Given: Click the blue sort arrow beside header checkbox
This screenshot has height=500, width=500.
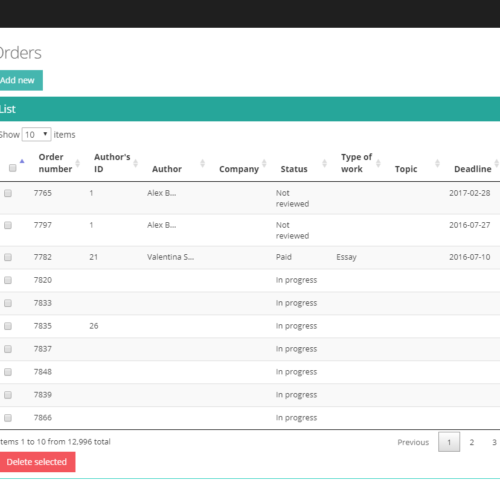Looking at the screenshot, I should coord(22,161).
